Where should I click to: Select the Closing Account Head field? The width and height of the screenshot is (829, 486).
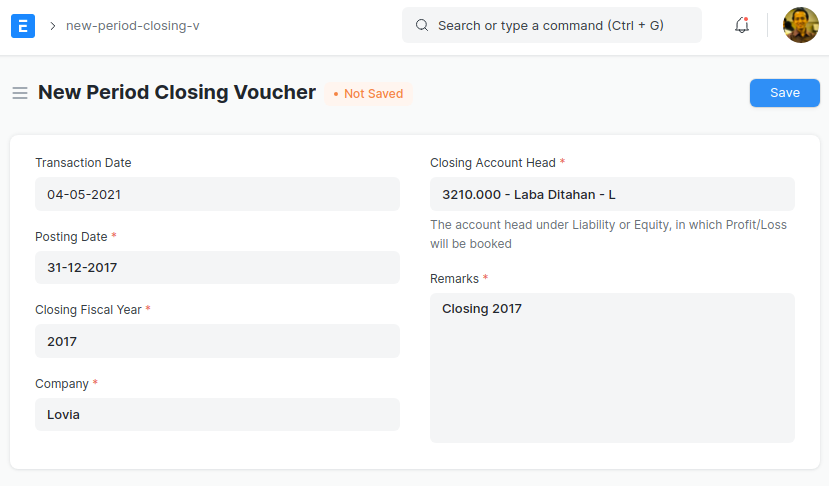(x=612, y=194)
